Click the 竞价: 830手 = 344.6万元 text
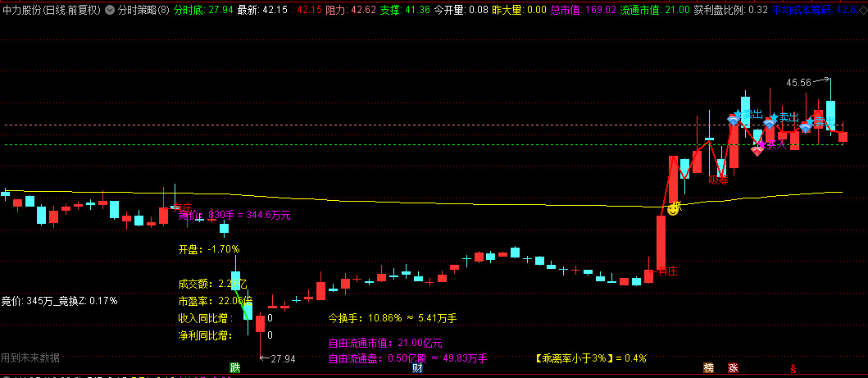Screen dimensions: 868x378 pos(234,216)
